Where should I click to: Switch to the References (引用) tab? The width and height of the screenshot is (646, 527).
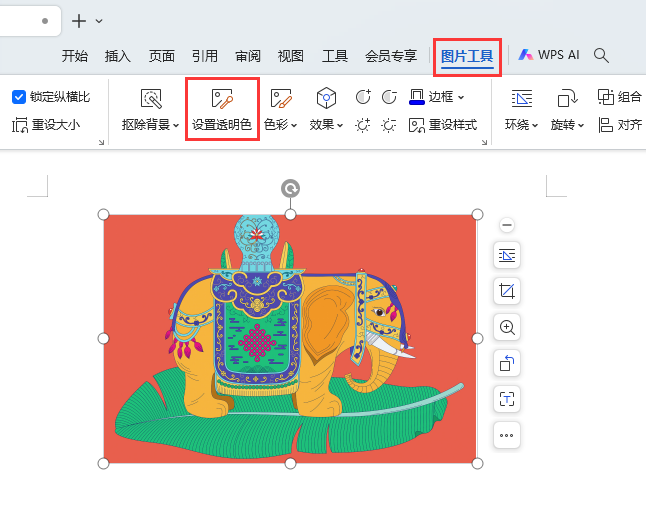click(205, 56)
